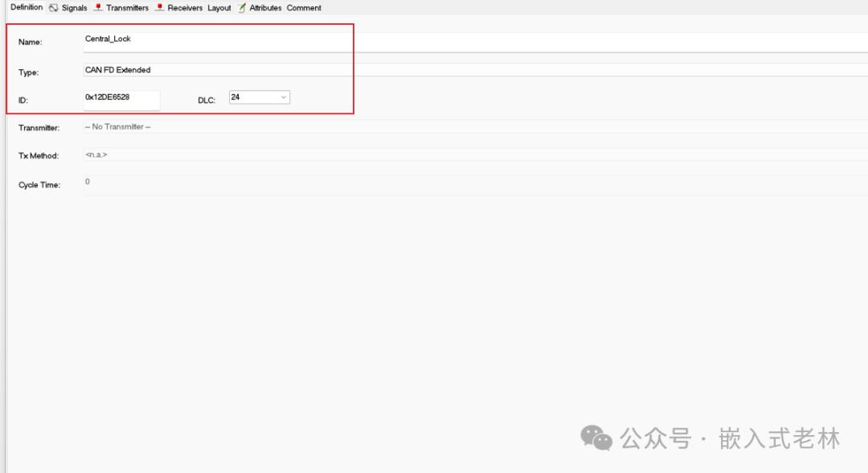Image resolution: width=868 pixels, height=473 pixels.
Task: Click the Name field containing Central_Lock
Action: 476,42
